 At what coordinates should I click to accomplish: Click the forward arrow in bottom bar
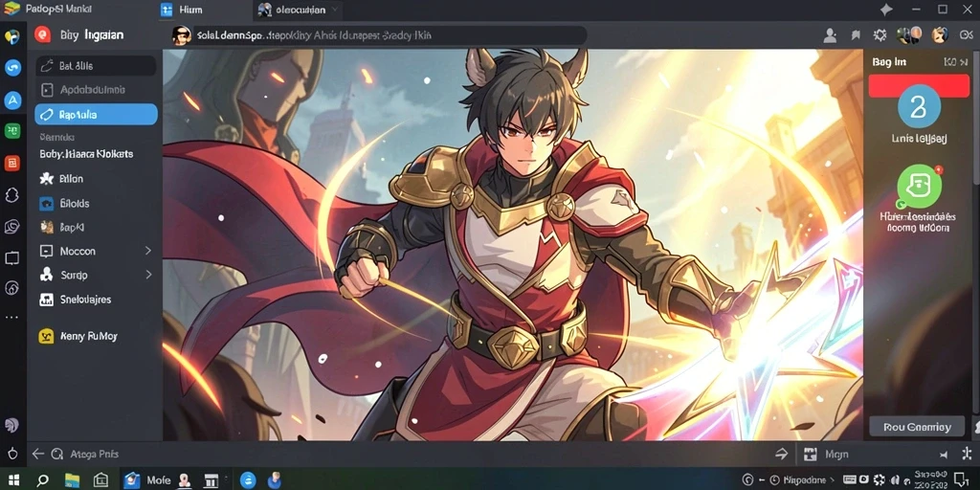pyautogui.click(x=781, y=455)
